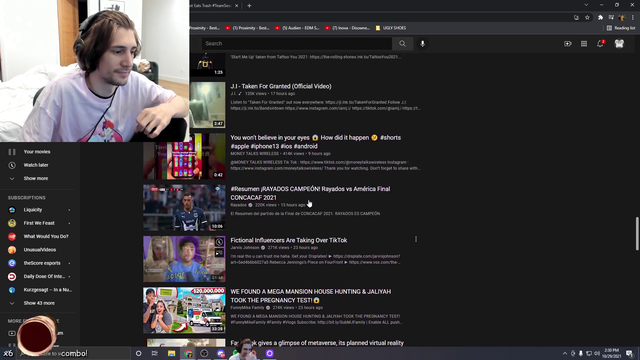
Task: Open the iPhone13 shorts video title
Action: coord(316,142)
